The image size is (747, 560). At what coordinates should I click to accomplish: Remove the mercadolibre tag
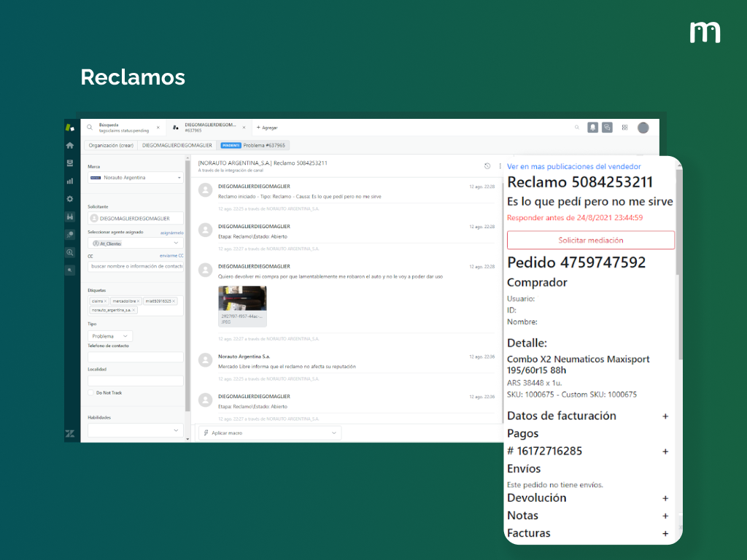point(138,300)
